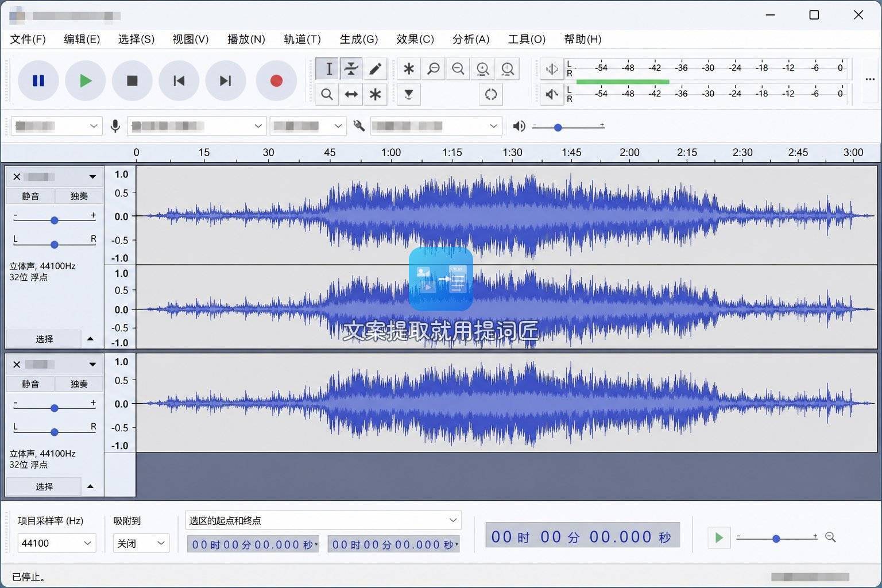Image resolution: width=882 pixels, height=588 pixels.
Task: Open the playback device dropdown
Action: tap(436, 126)
